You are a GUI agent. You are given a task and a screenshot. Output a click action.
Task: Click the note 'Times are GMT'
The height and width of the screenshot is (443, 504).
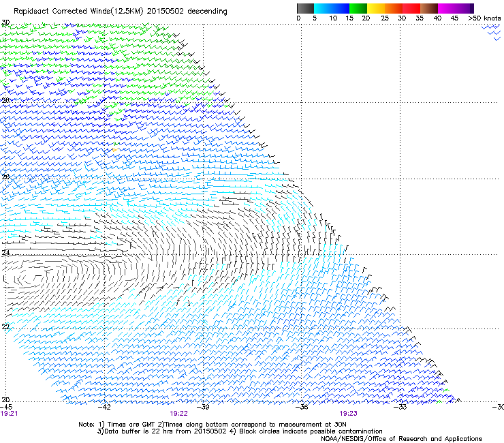pyautogui.click(x=130, y=425)
